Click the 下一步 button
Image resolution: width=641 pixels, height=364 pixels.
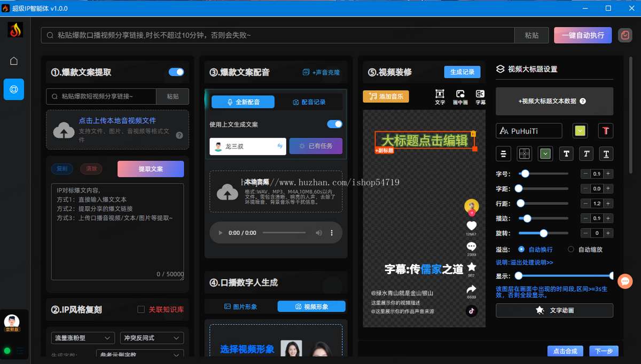(604, 351)
